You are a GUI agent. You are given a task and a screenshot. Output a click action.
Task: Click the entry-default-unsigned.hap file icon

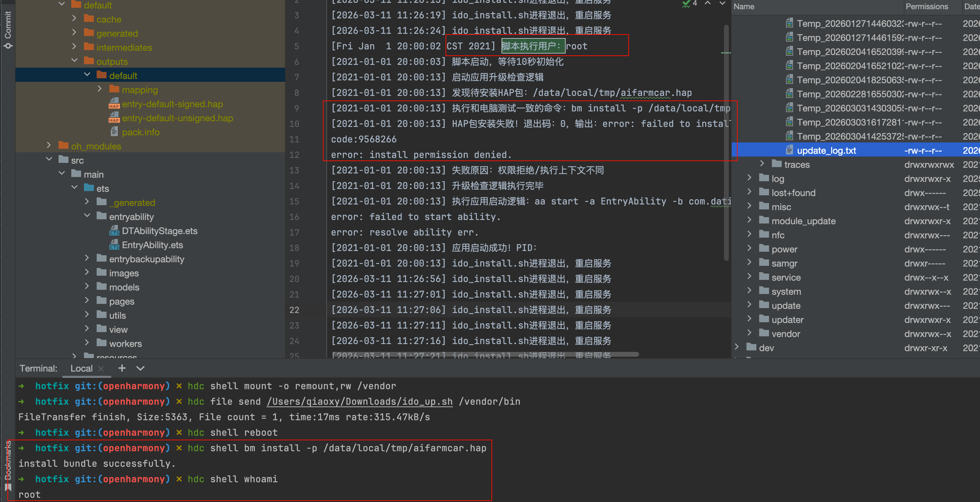pos(114,118)
